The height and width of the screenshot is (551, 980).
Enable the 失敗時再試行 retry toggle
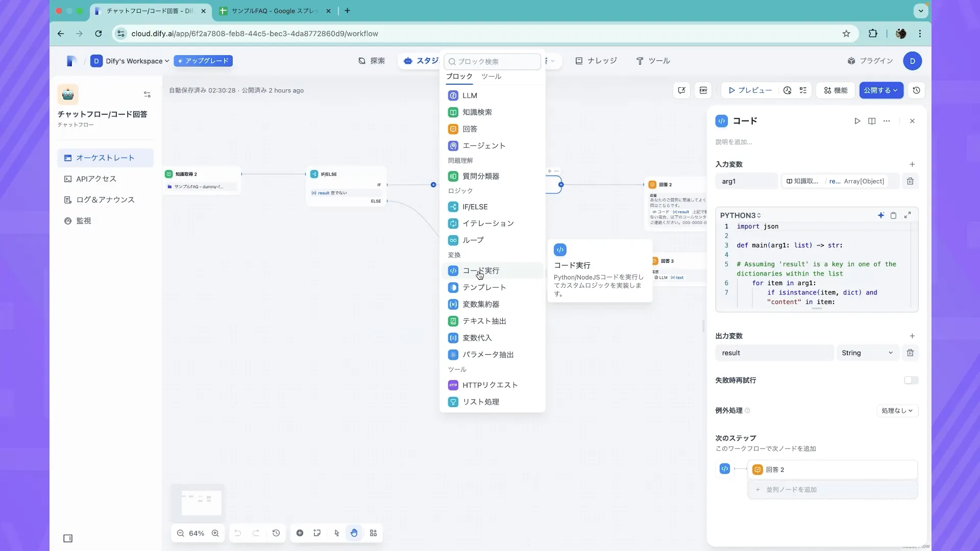[x=911, y=380]
